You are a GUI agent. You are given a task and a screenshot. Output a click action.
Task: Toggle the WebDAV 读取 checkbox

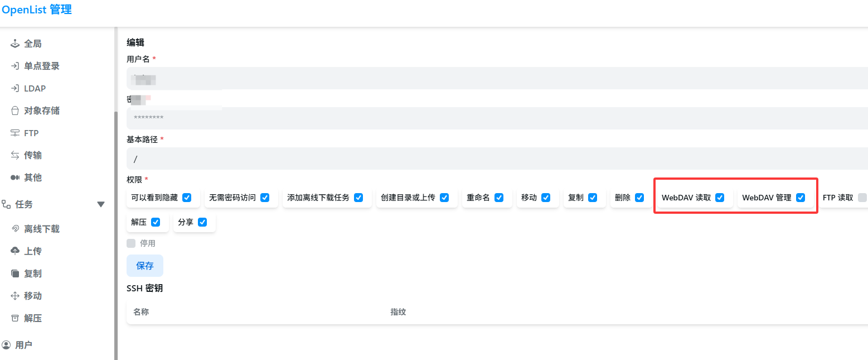pyautogui.click(x=720, y=197)
